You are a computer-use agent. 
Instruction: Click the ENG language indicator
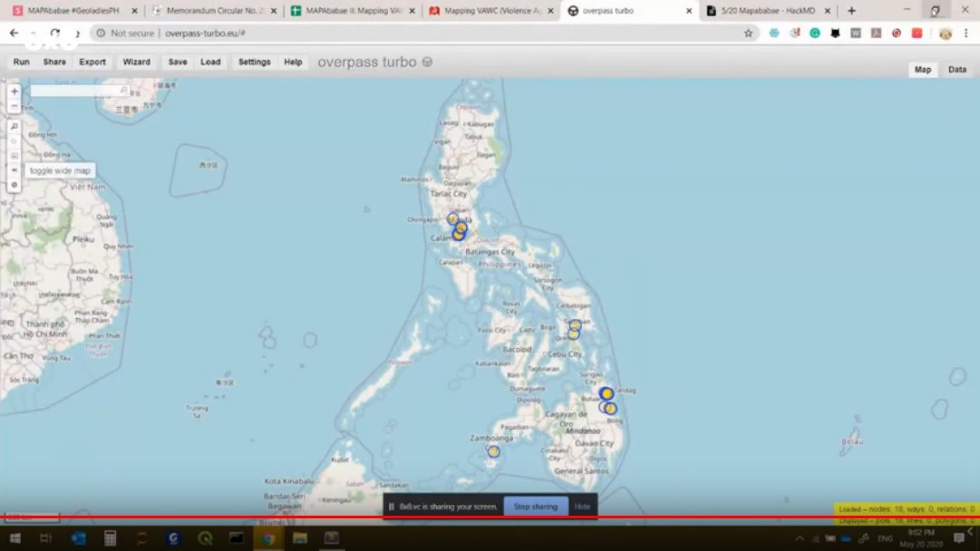point(885,538)
